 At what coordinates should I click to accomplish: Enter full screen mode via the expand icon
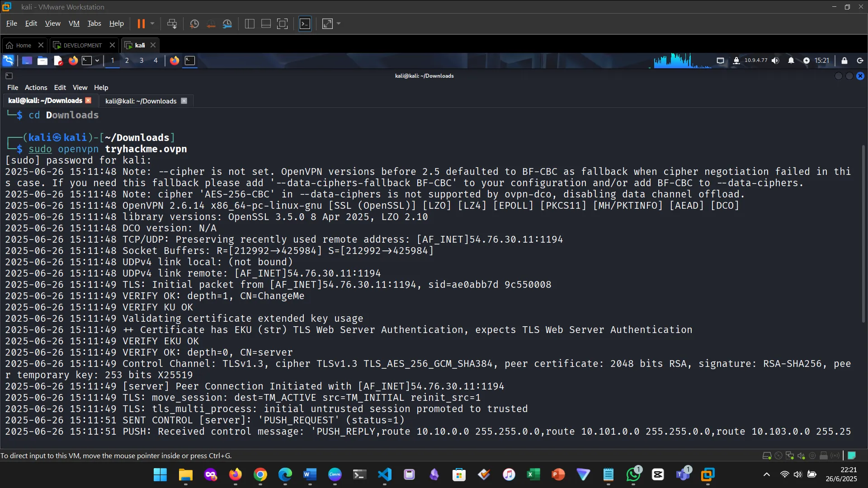(x=327, y=23)
